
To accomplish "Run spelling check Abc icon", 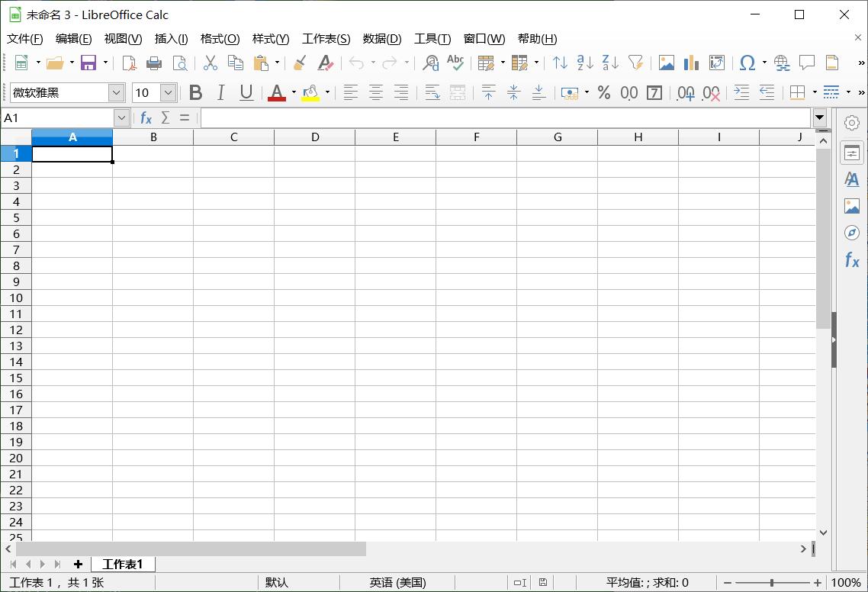I will tap(455, 63).
